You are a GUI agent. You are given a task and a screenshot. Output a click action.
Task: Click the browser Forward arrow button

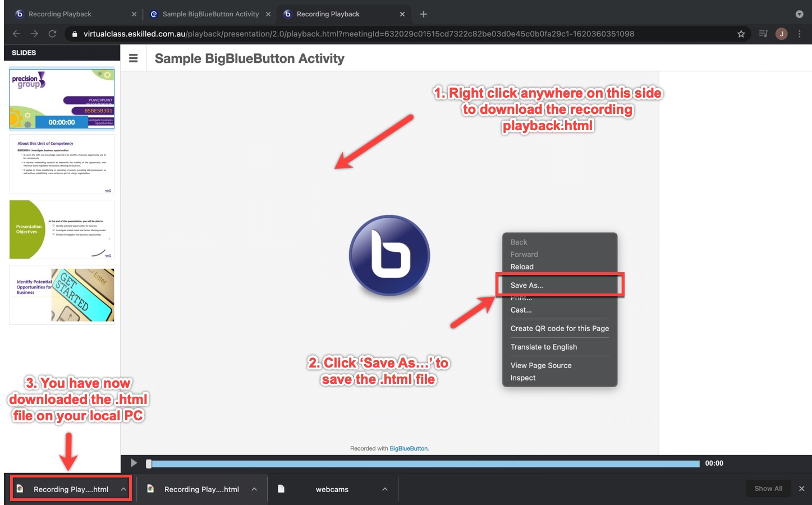(x=34, y=34)
